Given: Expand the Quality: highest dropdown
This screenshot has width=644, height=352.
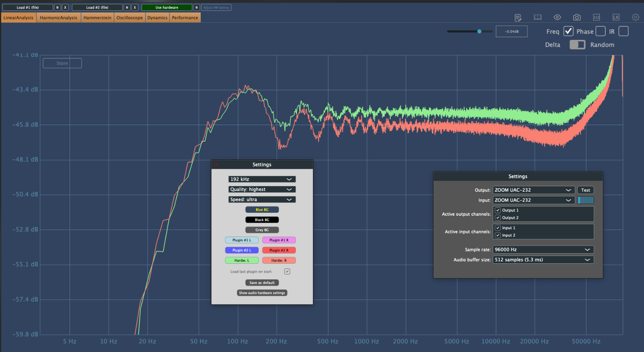Looking at the screenshot, I should pos(262,189).
